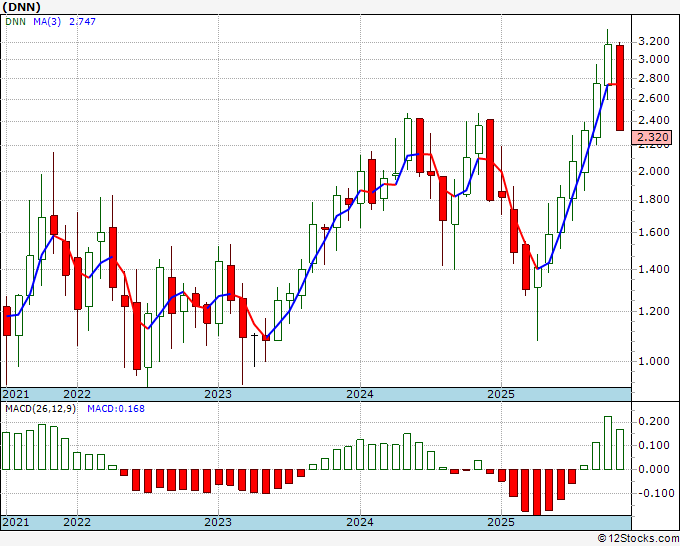Click the 0.200 MACD axis label
680x546 pixels.
point(654,422)
